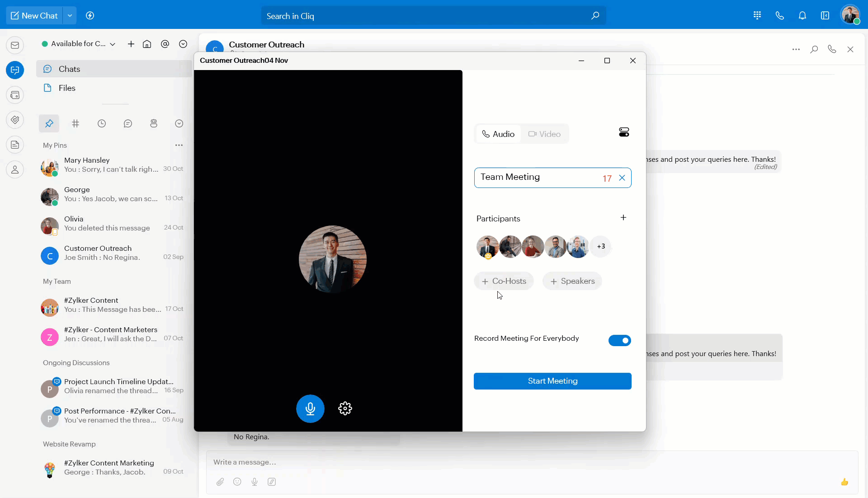
Task: Open My Pins more options menu
Action: click(179, 145)
